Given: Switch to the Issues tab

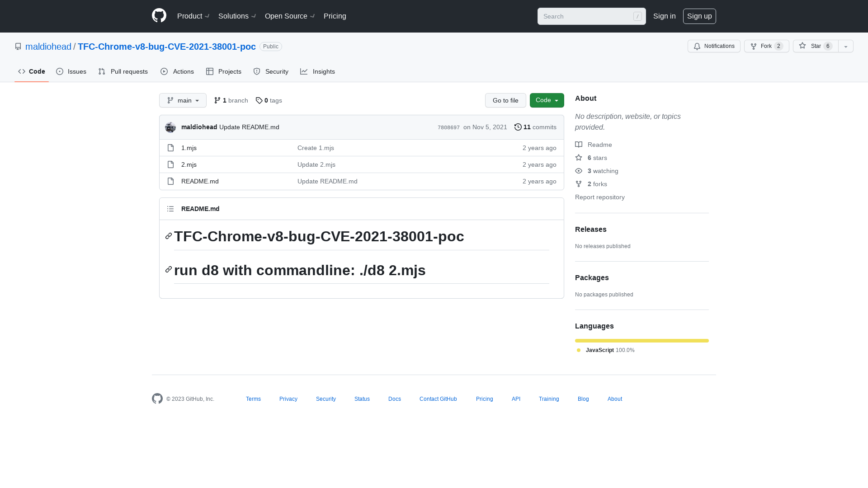Looking at the screenshot, I should coord(71,71).
